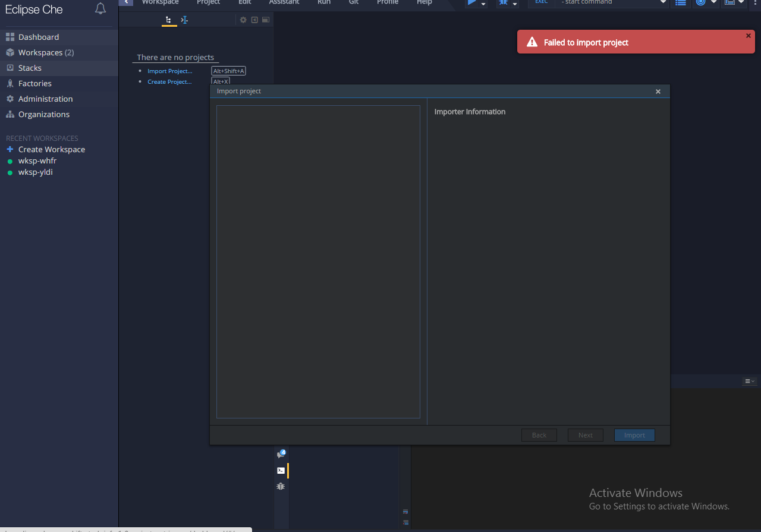The image size is (761, 532).
Task: Open the vertical dots overflow menu
Action: [756, 2]
